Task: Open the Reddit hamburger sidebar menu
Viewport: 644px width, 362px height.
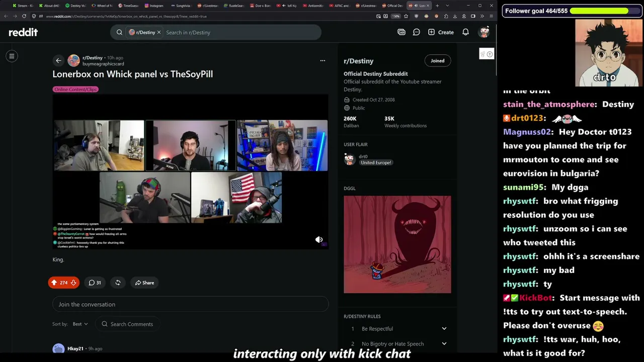Action: coord(12,56)
